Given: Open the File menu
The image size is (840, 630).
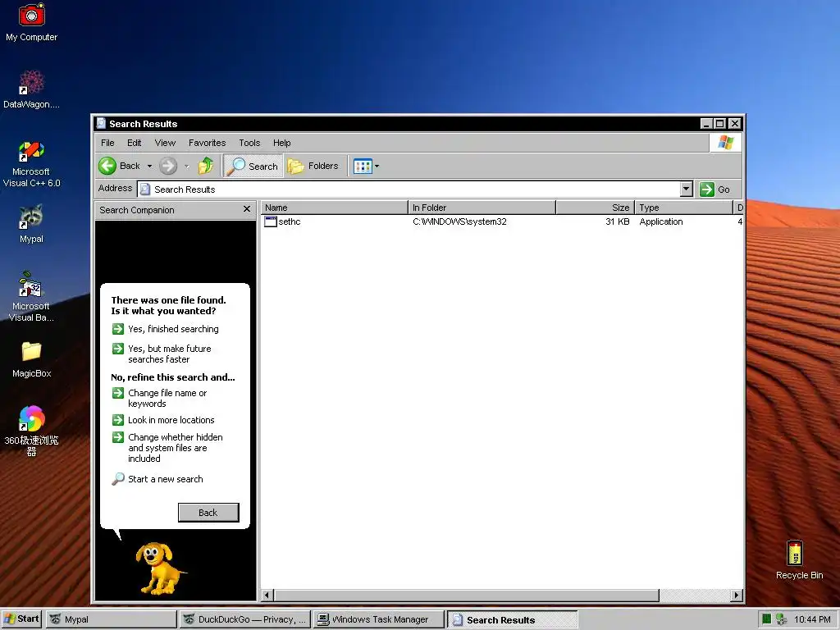Looking at the screenshot, I should (x=107, y=143).
